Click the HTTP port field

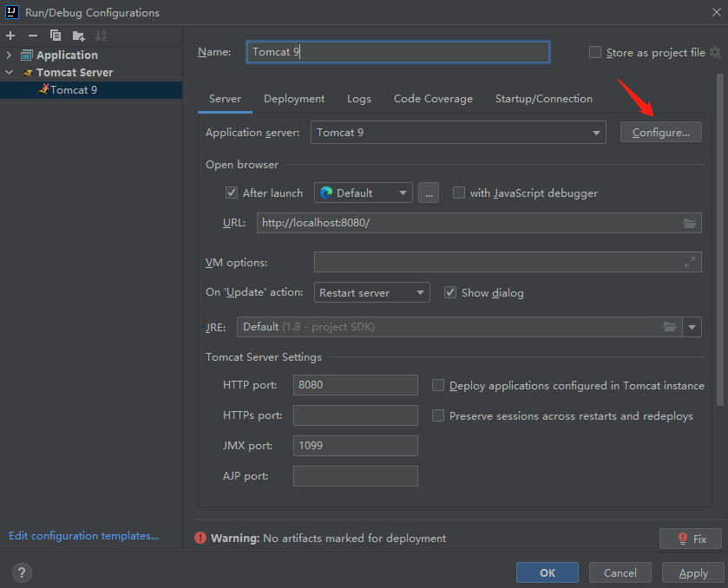point(355,385)
